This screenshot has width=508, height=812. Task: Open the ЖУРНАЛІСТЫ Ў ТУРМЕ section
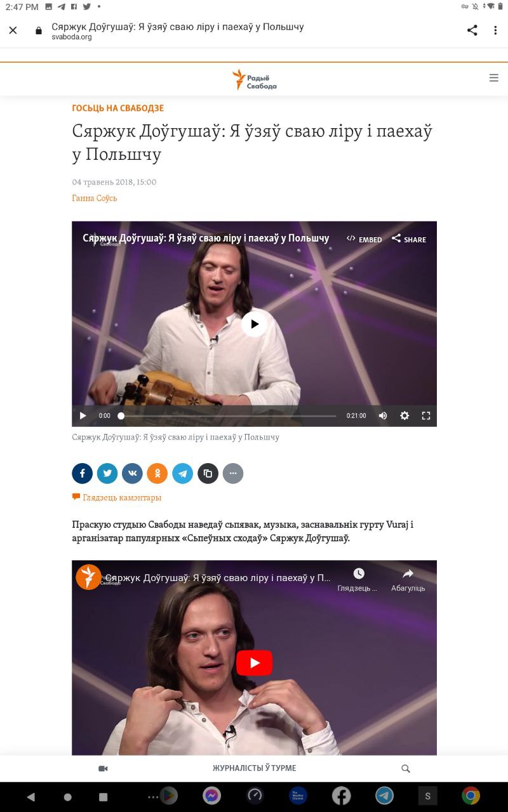pos(254,768)
